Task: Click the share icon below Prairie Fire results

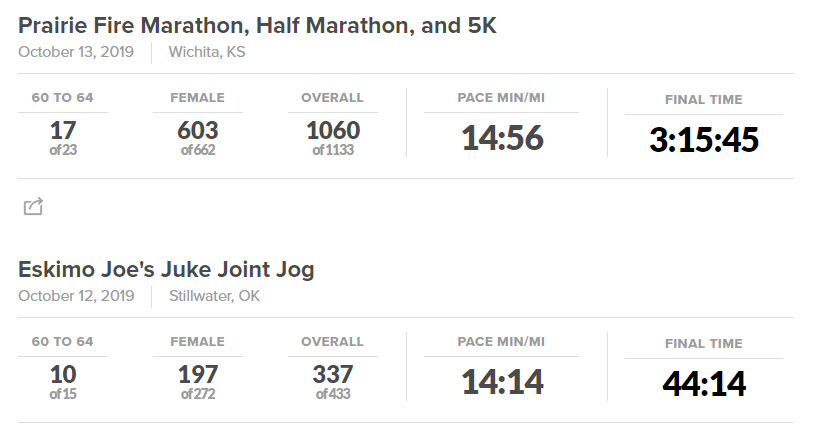Action: pyautogui.click(x=33, y=207)
